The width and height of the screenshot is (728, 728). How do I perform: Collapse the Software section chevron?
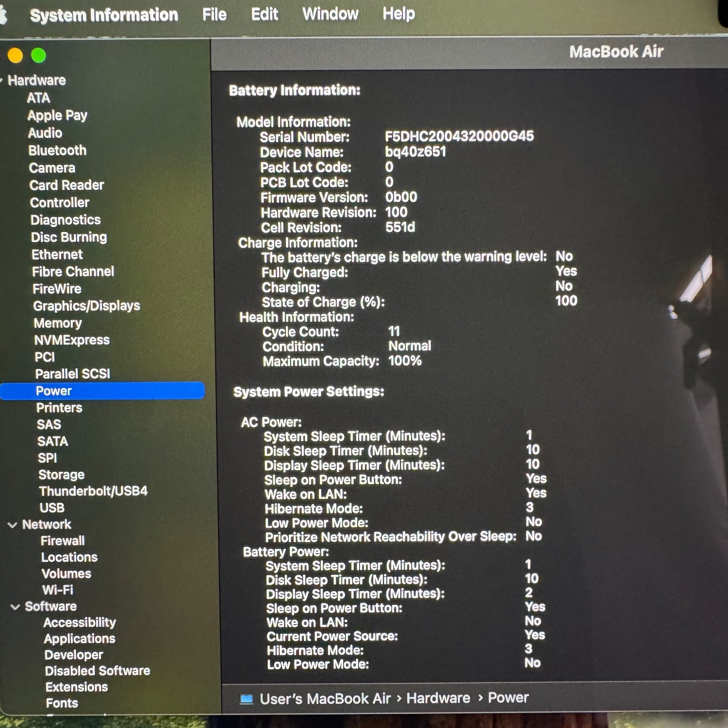click(x=15, y=607)
